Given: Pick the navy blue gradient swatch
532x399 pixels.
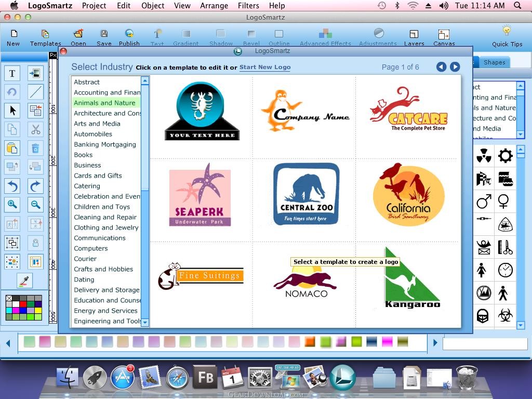Looking at the screenshot, I should click(x=371, y=342).
